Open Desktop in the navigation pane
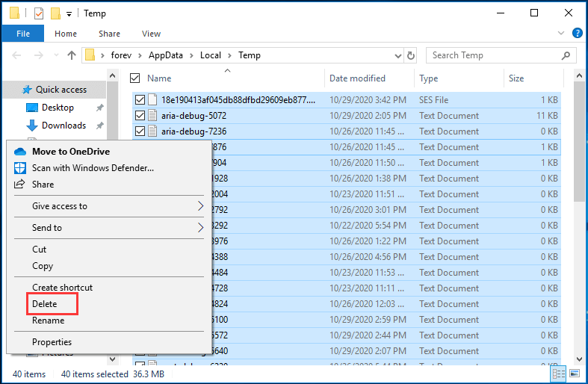This screenshot has width=588, height=384. [58, 108]
